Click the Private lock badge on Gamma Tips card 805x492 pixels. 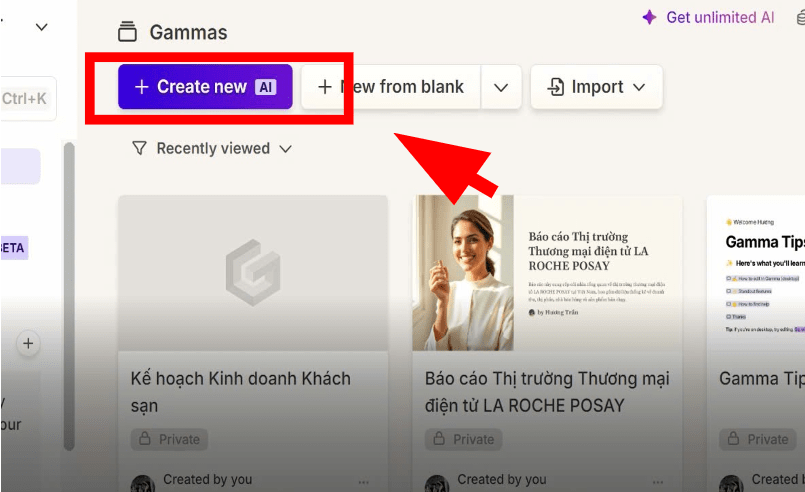pyautogui.click(x=757, y=439)
